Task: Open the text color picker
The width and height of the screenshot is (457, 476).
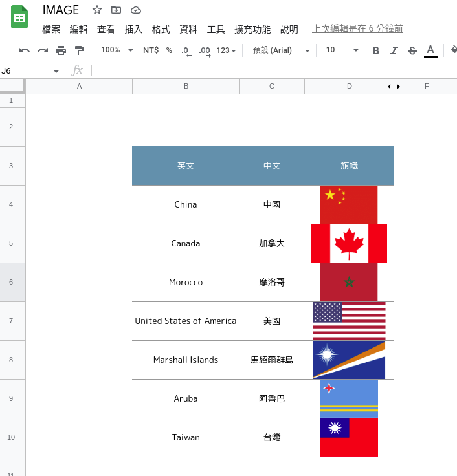Action: coord(430,50)
